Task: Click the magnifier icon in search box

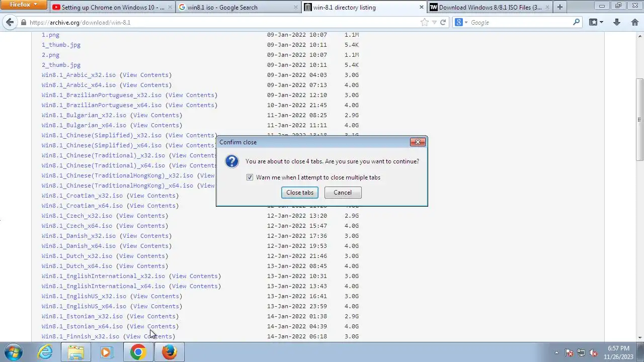Action: pos(577,22)
